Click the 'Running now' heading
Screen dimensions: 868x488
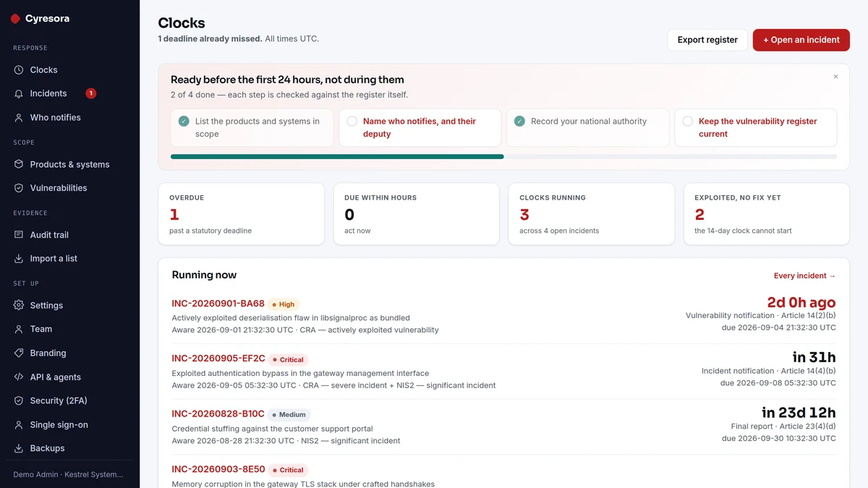(204, 275)
